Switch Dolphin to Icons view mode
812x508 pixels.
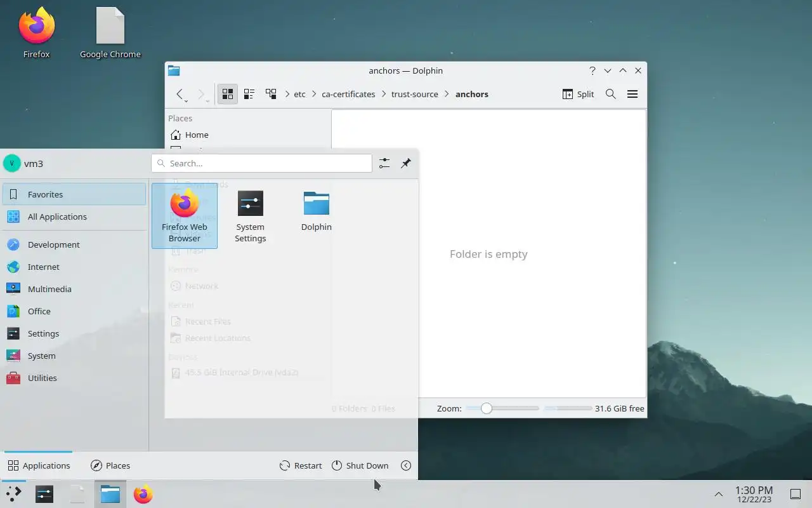click(228, 94)
